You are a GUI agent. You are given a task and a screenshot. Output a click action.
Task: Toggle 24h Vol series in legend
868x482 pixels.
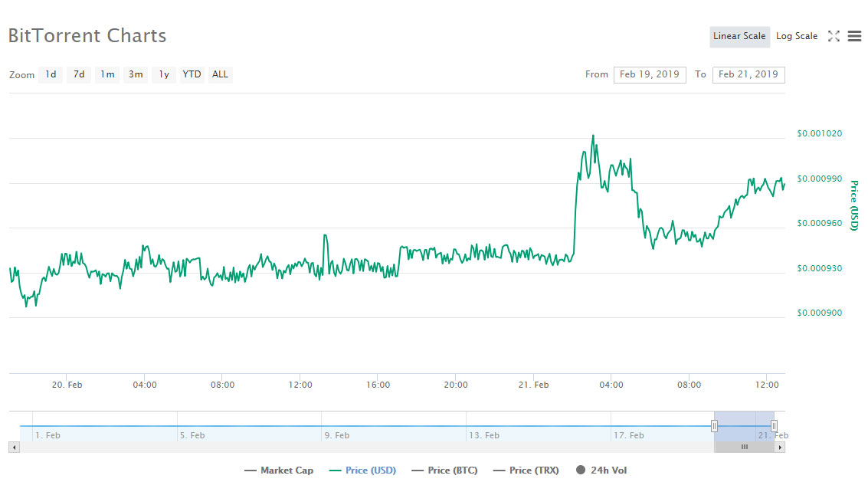[x=601, y=471]
